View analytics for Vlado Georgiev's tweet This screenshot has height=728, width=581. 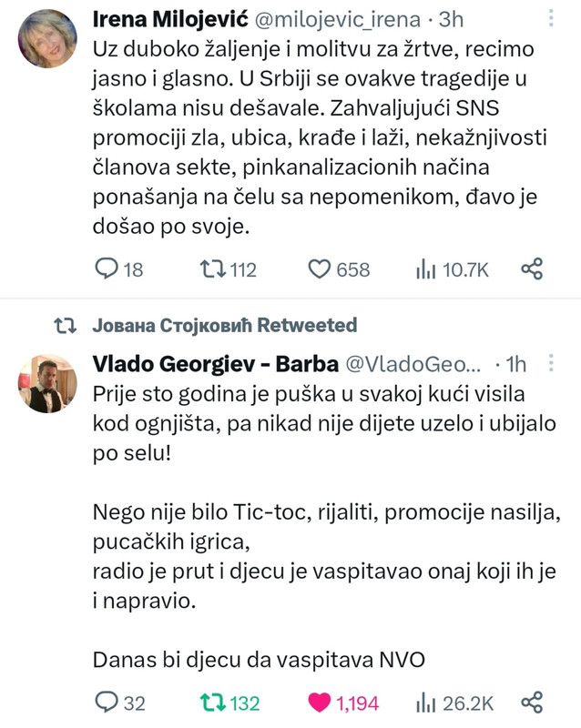[x=426, y=703]
